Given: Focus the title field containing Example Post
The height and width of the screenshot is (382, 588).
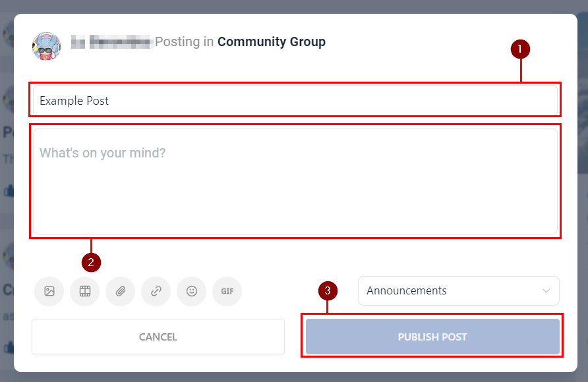Looking at the screenshot, I should point(295,101).
